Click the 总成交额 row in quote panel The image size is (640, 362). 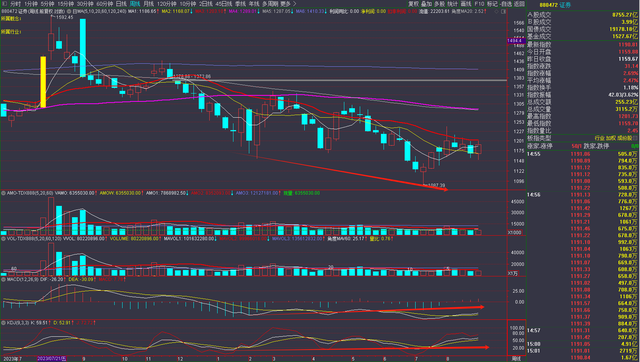[583, 102]
